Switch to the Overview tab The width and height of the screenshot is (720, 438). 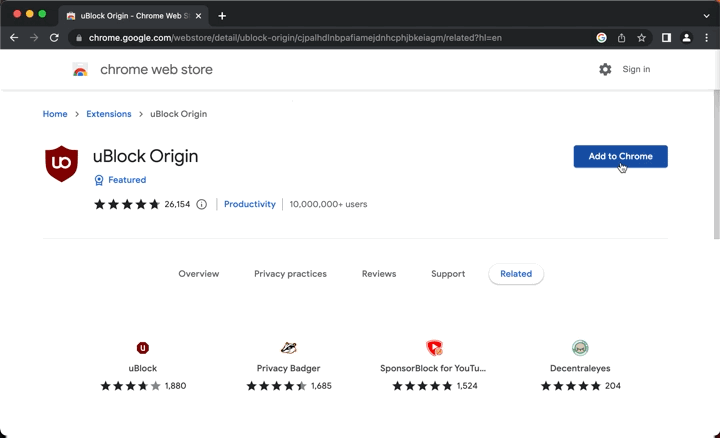click(199, 274)
